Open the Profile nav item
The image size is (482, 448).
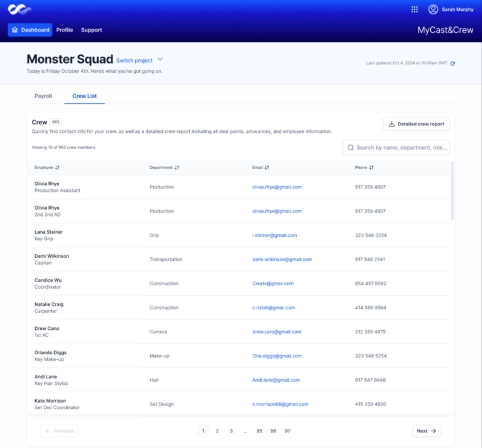pos(64,30)
